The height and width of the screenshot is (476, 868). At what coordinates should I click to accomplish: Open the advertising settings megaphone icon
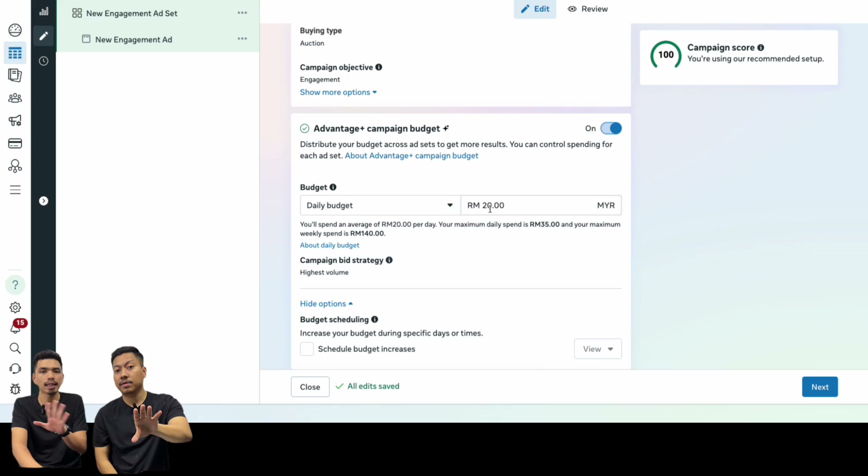pos(15,120)
